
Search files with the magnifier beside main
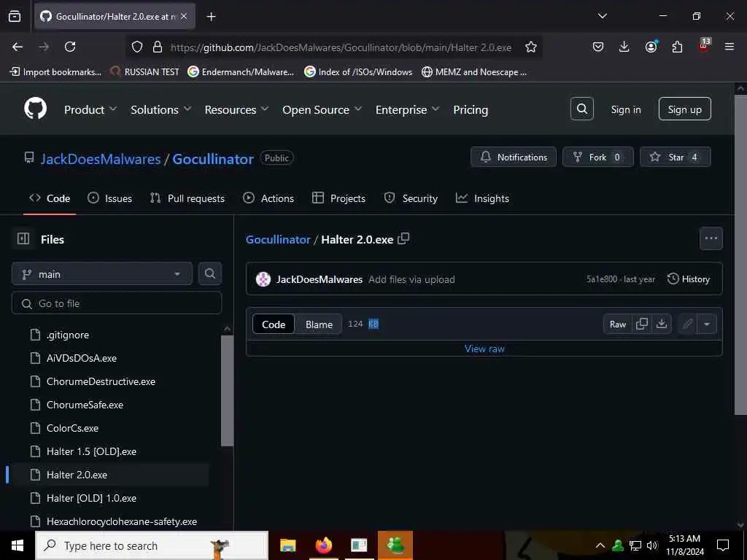[209, 273]
